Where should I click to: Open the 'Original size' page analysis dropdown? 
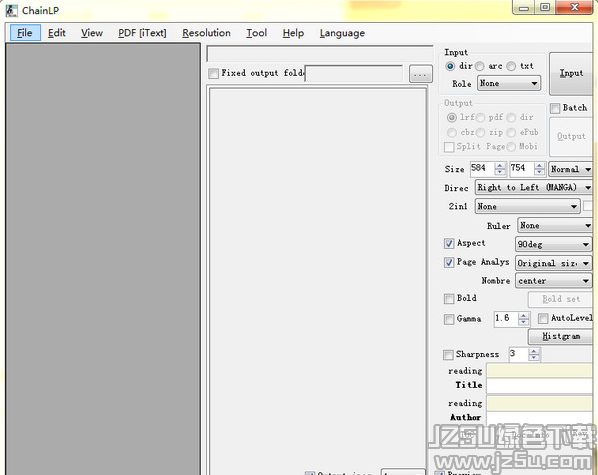[553, 263]
